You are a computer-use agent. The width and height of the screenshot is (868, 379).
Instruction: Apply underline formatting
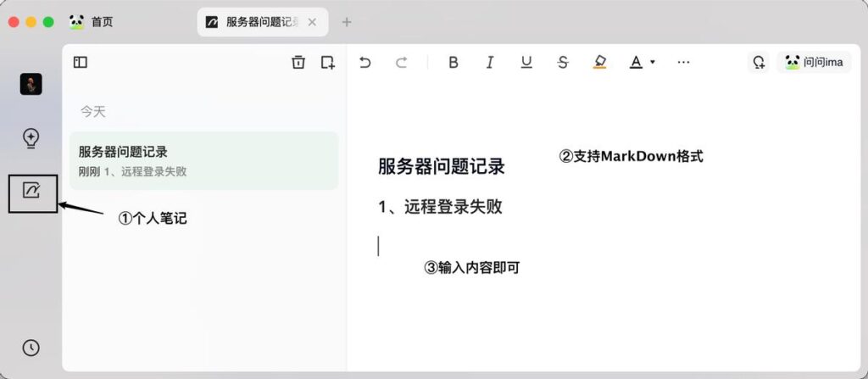pyautogui.click(x=526, y=62)
